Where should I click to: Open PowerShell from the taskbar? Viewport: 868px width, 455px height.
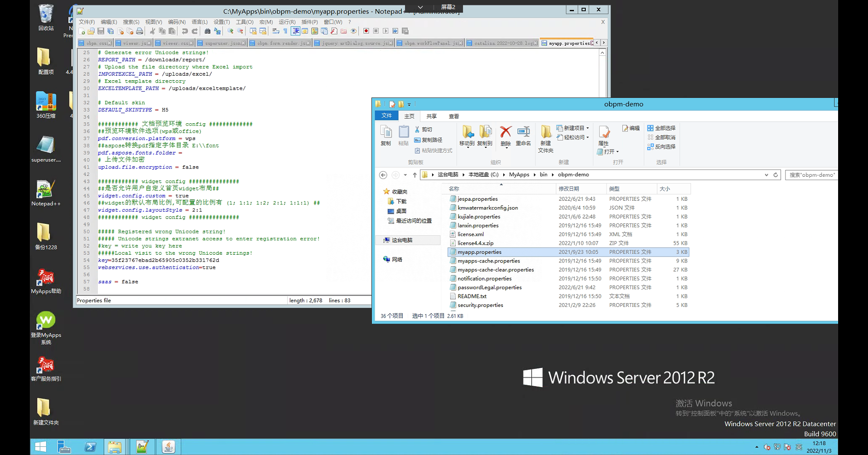(x=90, y=447)
